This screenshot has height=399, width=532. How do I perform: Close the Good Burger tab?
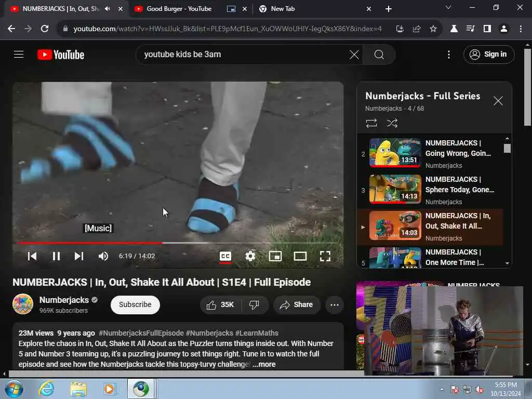click(245, 9)
